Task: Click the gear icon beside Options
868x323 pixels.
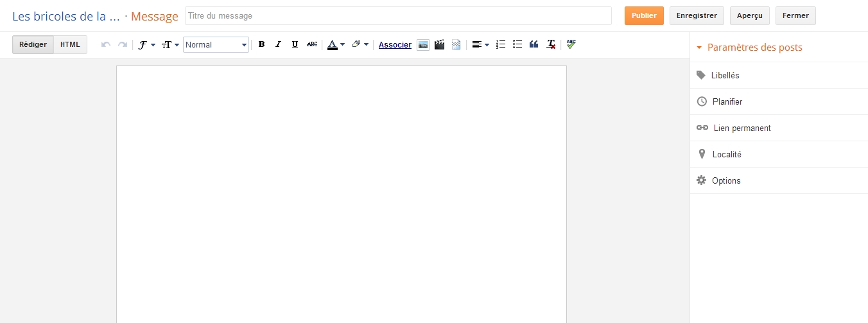Action: (702, 180)
